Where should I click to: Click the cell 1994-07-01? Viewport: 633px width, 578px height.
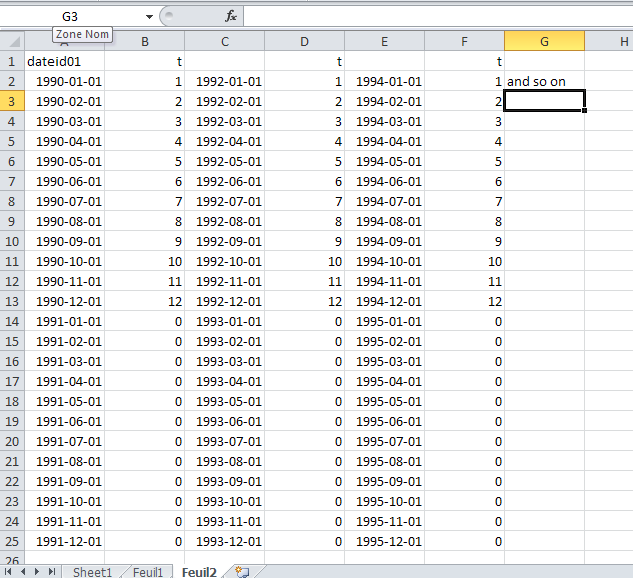click(x=384, y=201)
